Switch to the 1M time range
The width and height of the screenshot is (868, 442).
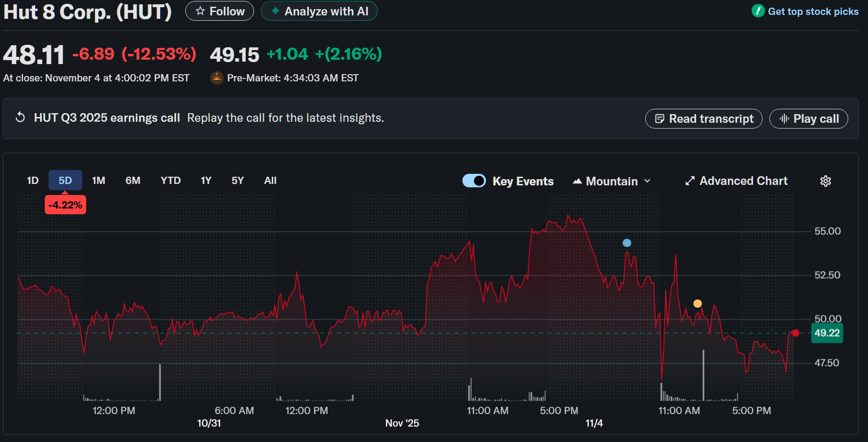[x=99, y=181]
